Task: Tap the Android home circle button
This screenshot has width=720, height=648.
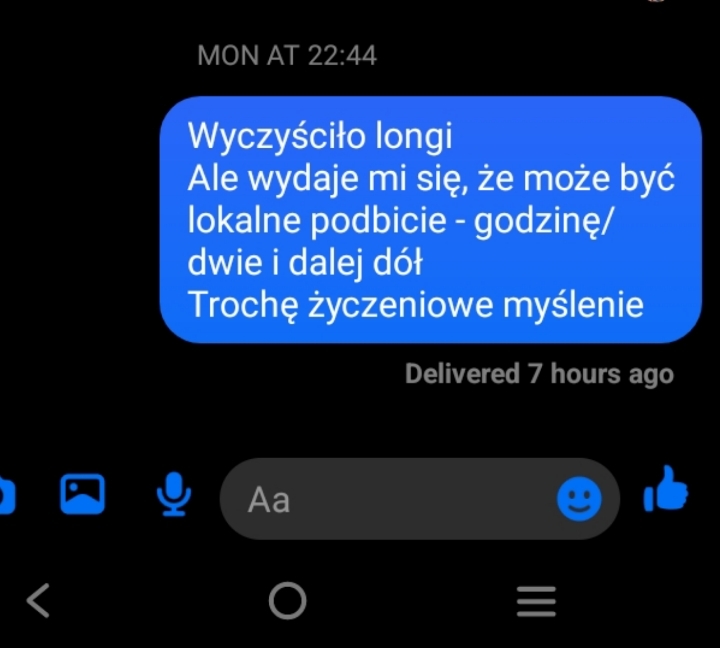Action: pyautogui.click(x=287, y=601)
